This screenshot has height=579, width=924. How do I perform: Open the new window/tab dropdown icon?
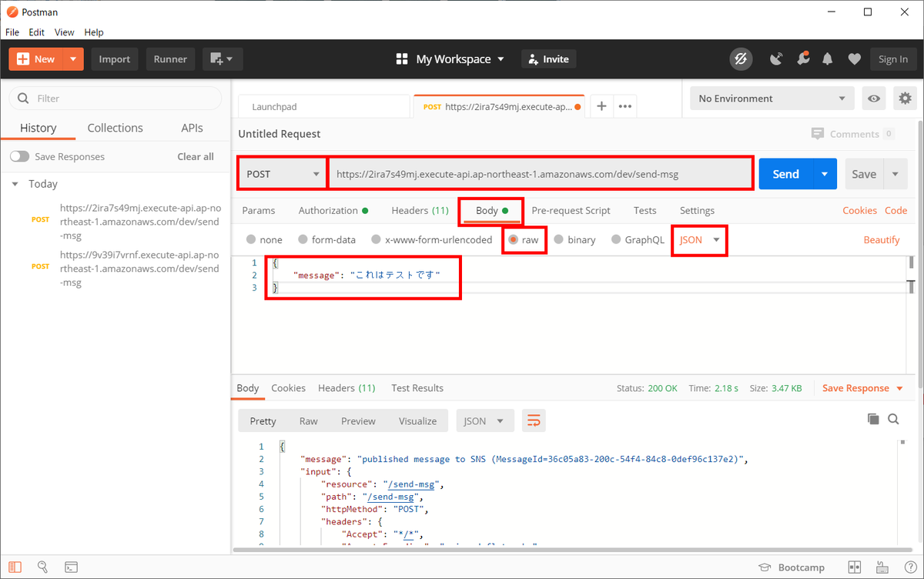pos(223,59)
